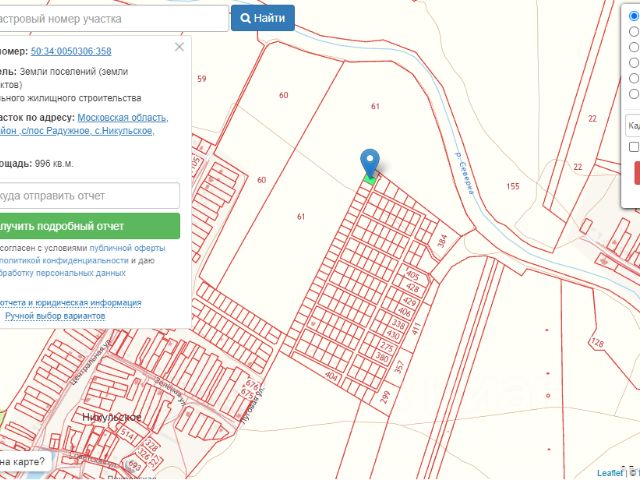Screen dimensions: 640x480
Task: Open cadastral number 50:34:0050306:358 link
Action: tap(71, 51)
